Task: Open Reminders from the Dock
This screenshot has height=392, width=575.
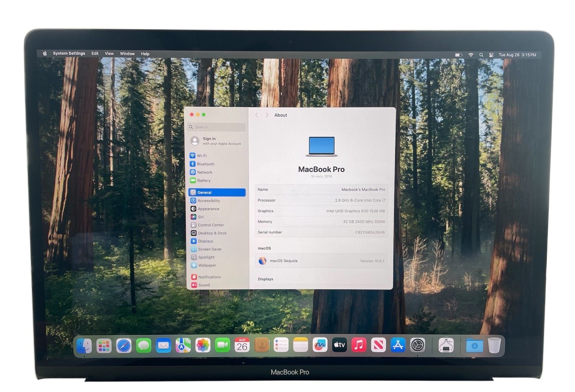Action: 281,345
